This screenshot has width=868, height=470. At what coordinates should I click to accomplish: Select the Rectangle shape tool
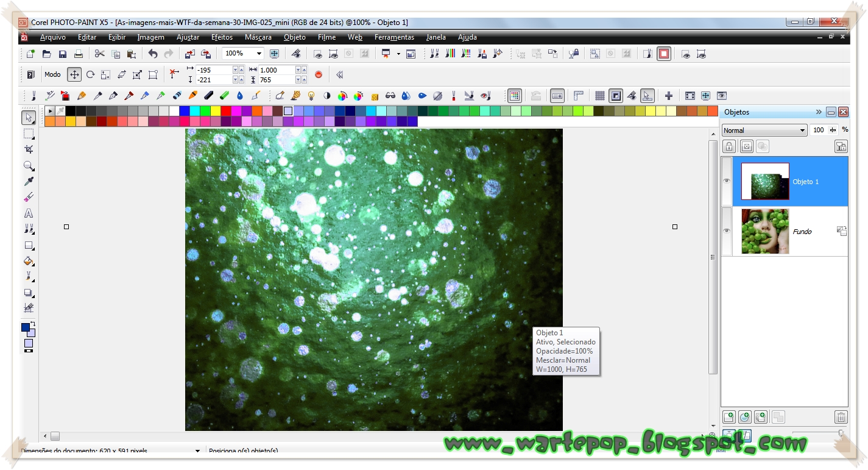[x=29, y=245]
